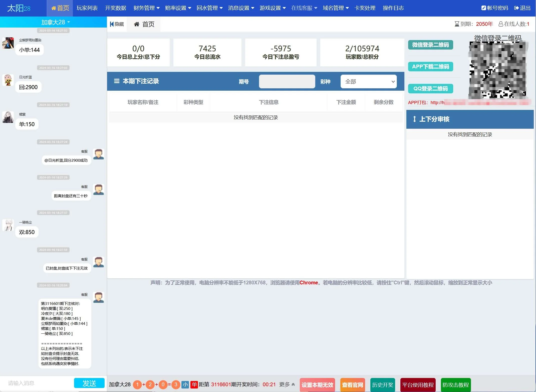Expand the 财务管理 menu

(146, 8)
